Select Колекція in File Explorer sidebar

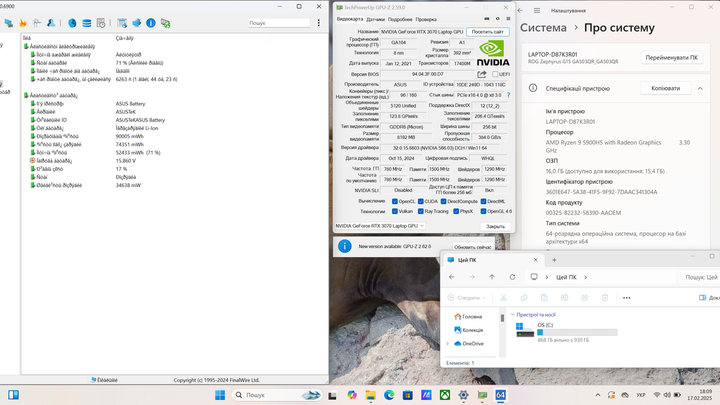(x=468, y=330)
